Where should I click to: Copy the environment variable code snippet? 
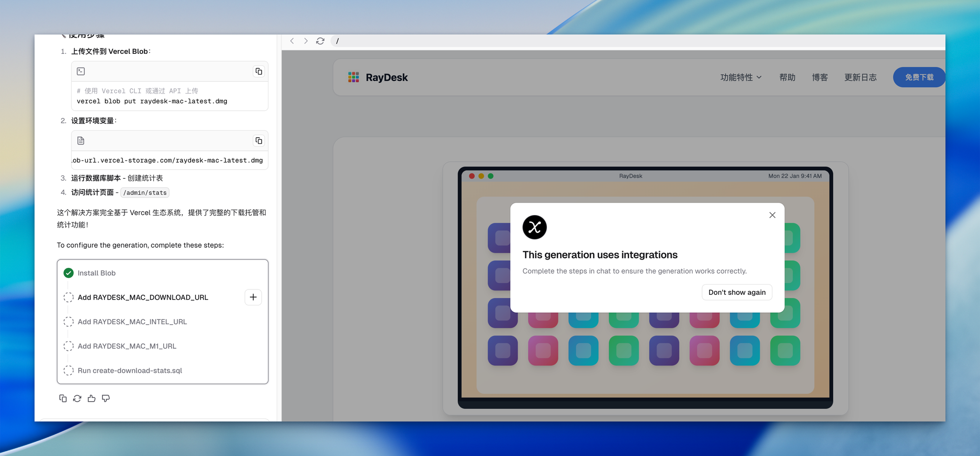pyautogui.click(x=259, y=141)
